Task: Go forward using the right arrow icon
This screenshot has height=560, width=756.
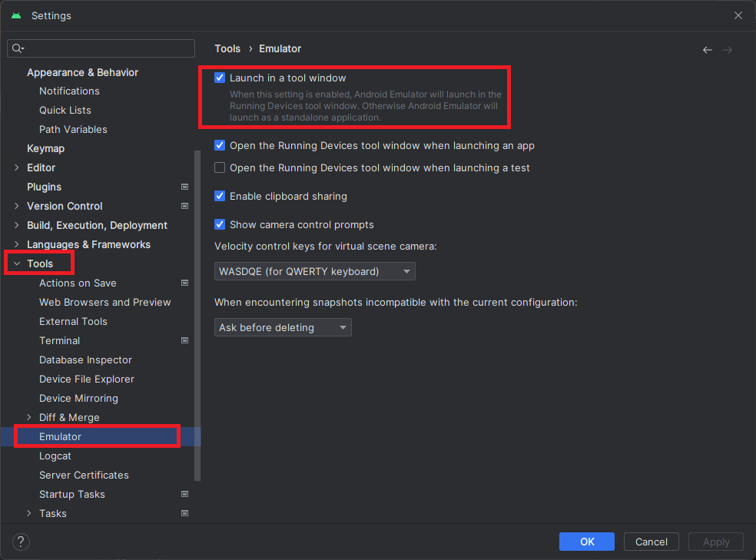Action: coord(728,50)
